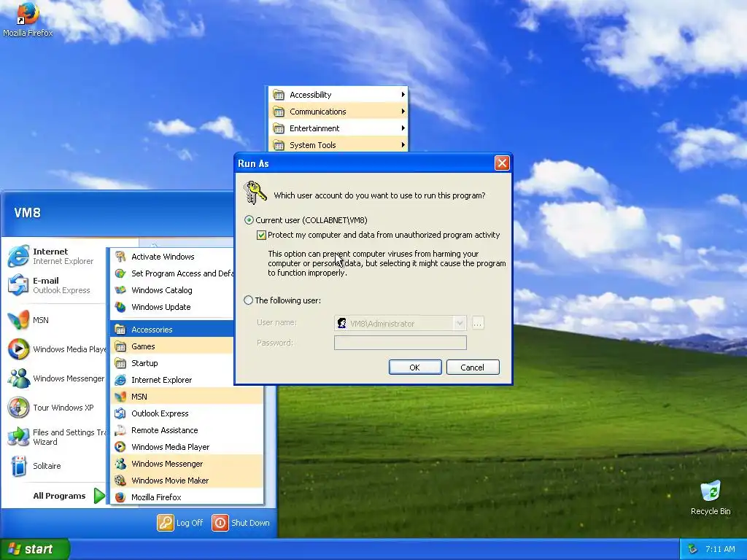Click the Internet Explorer icon in programs list
Viewport: 747px width, 560px height.
120,380
